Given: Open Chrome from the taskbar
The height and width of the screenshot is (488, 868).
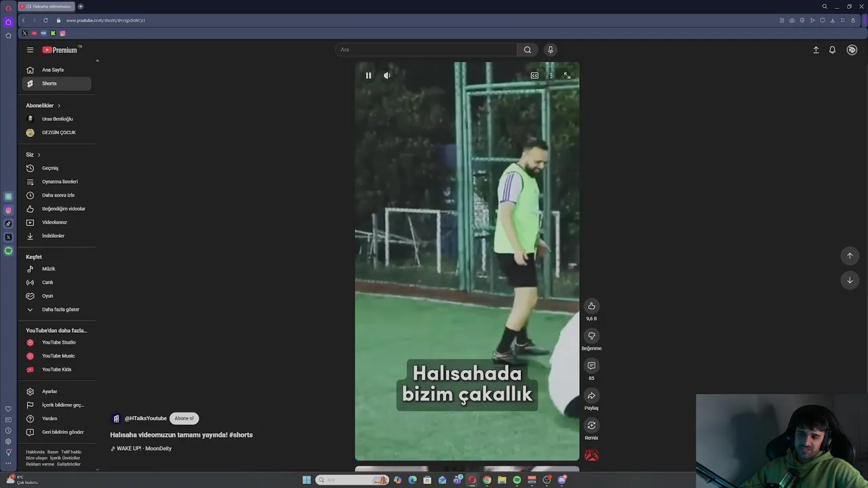Looking at the screenshot, I should [x=487, y=480].
